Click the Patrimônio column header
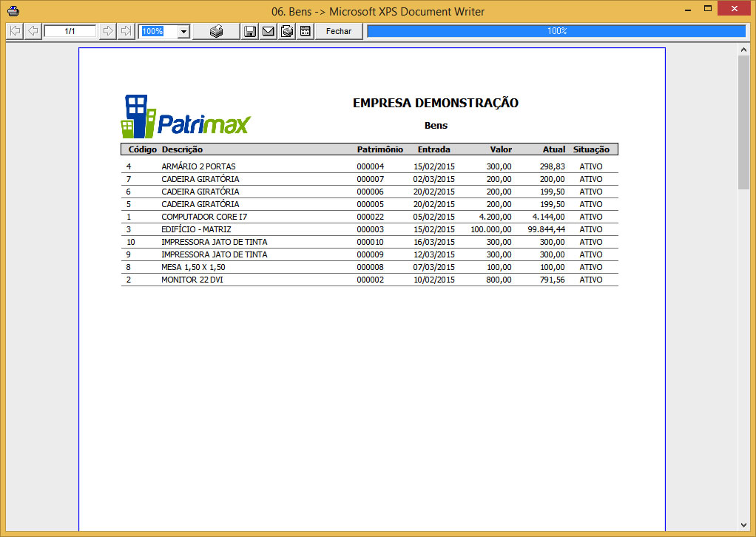Viewport: 756px width, 537px height. tap(380, 149)
